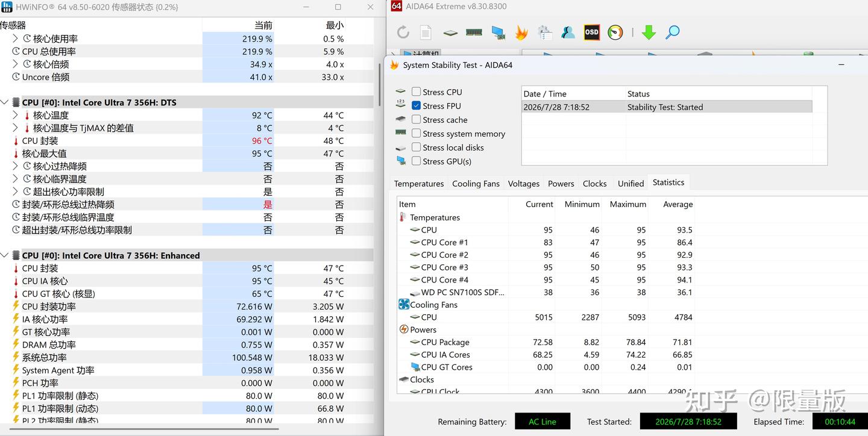Click the HWiNFO vertical scrollbar thumb
868x436 pixels.
click(379, 84)
